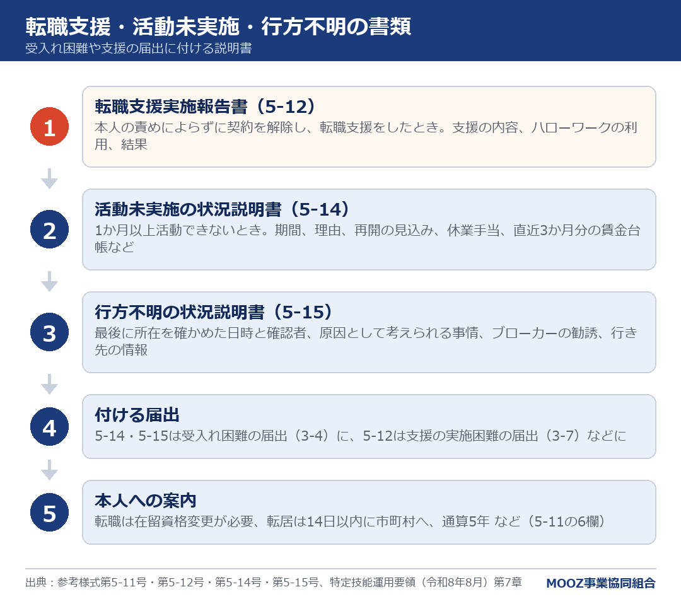Viewport: 681px width, 616px height.
Task: Click the main title 転職支援・活動未実施・行方不明の書類
Action: [x=218, y=26]
